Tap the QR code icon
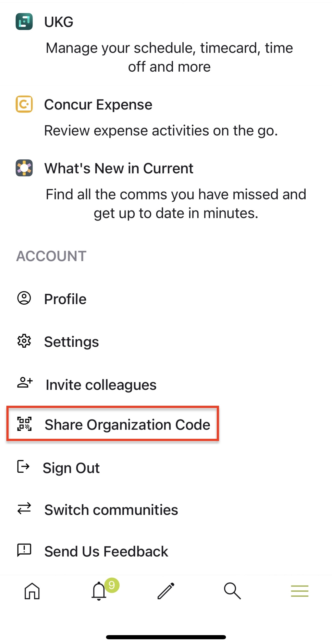The height and width of the screenshot is (644, 332). 24,424
